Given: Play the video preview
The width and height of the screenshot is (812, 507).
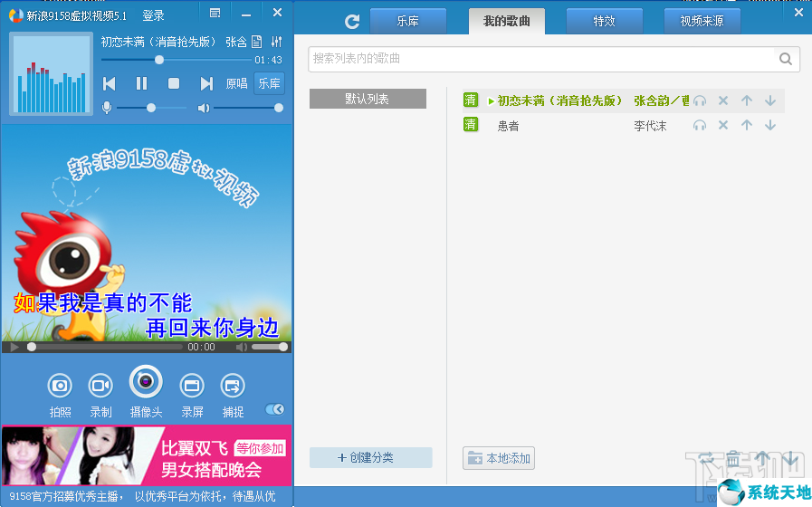Looking at the screenshot, I should 14,347.
